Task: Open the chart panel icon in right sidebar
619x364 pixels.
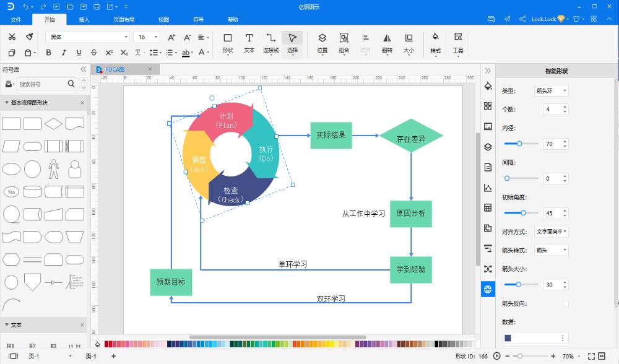Action: tap(488, 188)
